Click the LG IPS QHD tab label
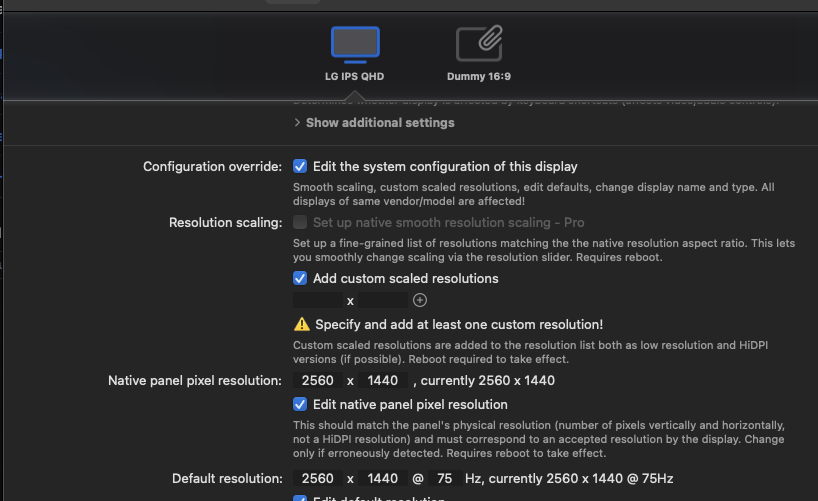This screenshot has height=501, width=818. click(355, 76)
